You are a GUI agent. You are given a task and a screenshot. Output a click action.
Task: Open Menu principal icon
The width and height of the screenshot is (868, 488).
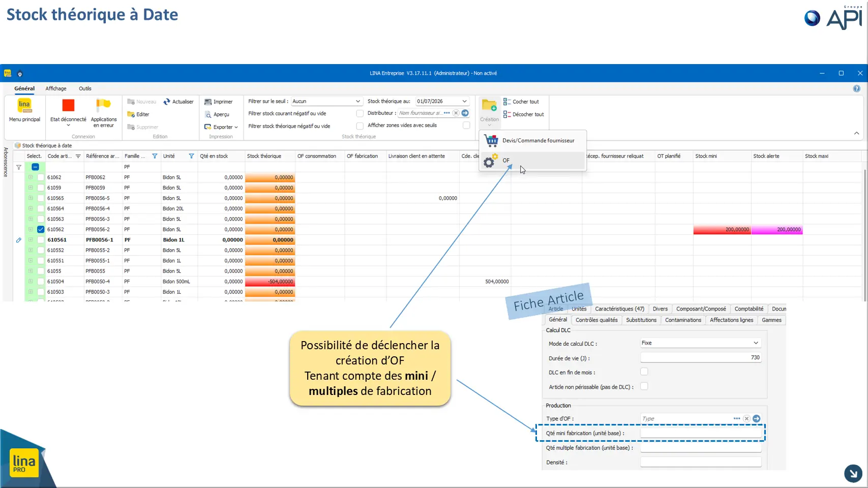(24, 106)
